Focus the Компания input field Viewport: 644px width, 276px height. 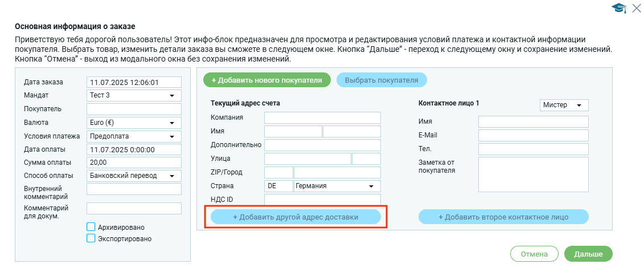coord(322,118)
